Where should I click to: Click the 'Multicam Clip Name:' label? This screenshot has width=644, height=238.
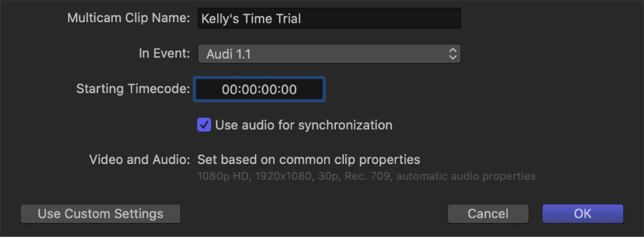click(128, 18)
